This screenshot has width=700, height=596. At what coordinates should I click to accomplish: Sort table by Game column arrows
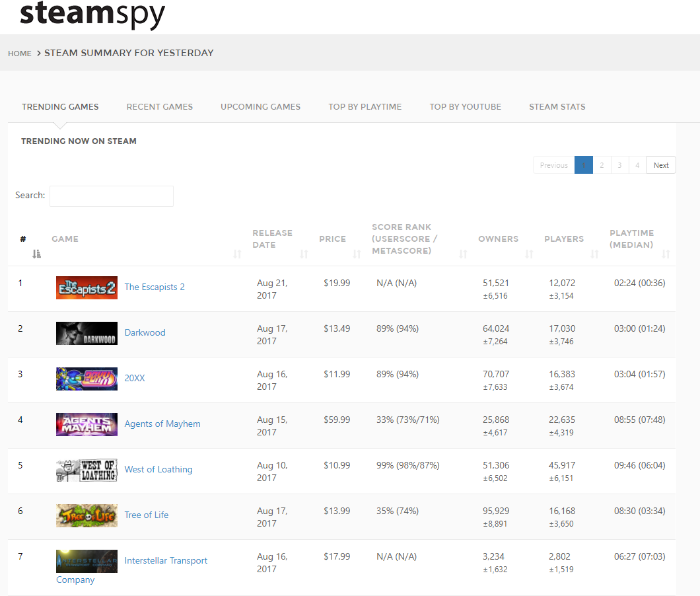[x=237, y=254]
